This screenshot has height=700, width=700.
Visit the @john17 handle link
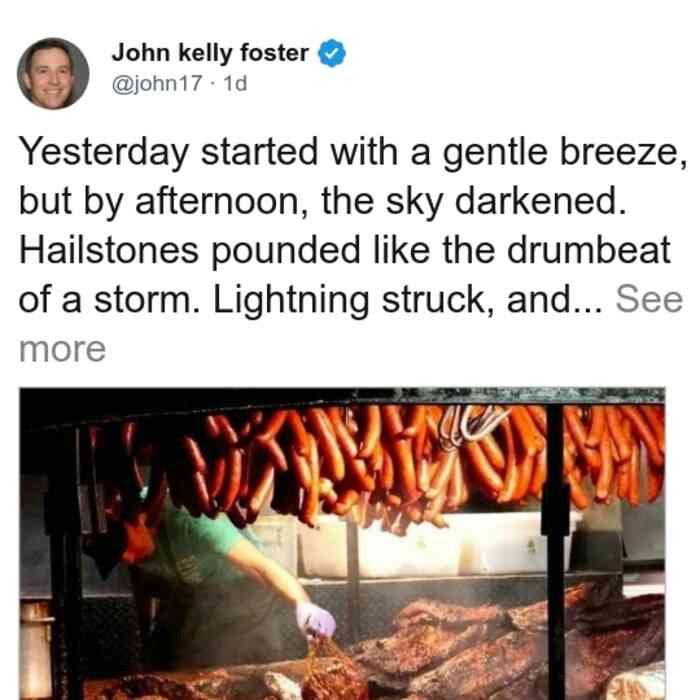pyautogui.click(x=157, y=83)
